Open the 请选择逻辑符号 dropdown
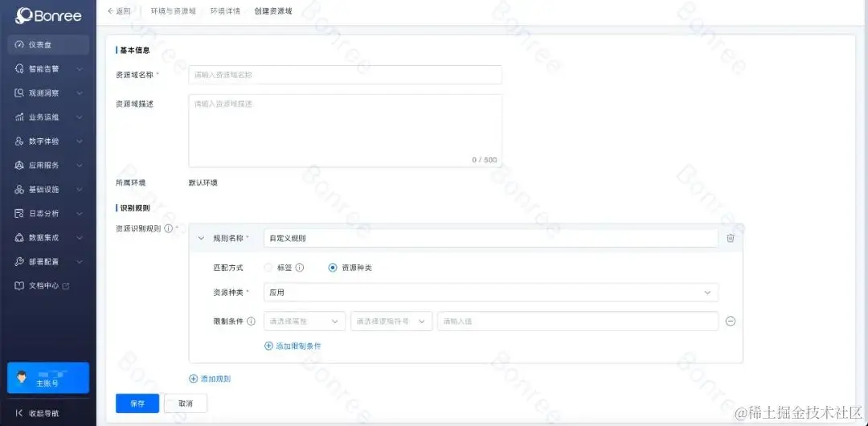Screen dimensions: 868x426 click(391, 322)
